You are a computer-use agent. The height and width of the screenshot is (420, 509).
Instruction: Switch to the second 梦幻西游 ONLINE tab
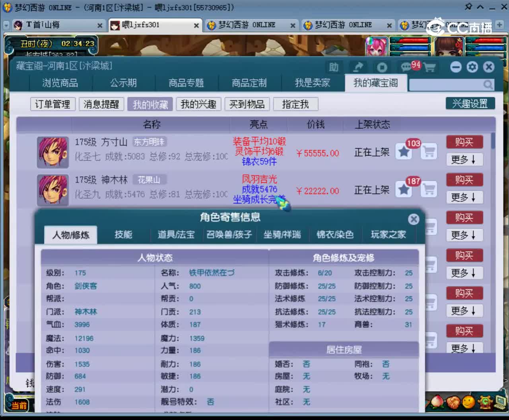click(x=348, y=25)
